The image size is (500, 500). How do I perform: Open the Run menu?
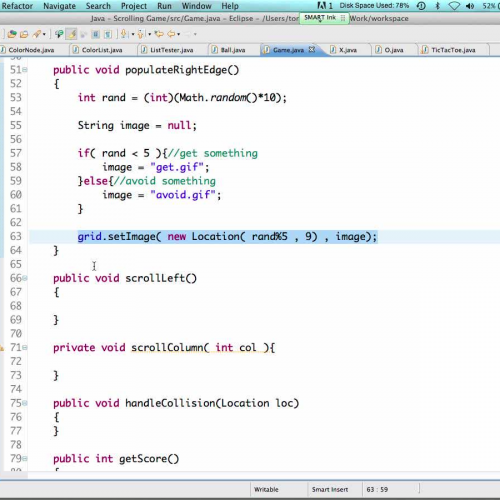(164, 6)
